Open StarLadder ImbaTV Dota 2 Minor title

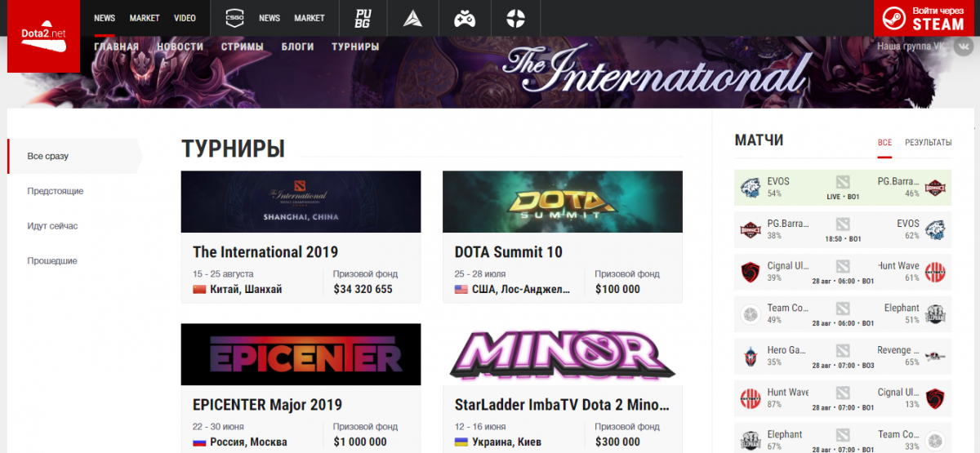point(562,405)
